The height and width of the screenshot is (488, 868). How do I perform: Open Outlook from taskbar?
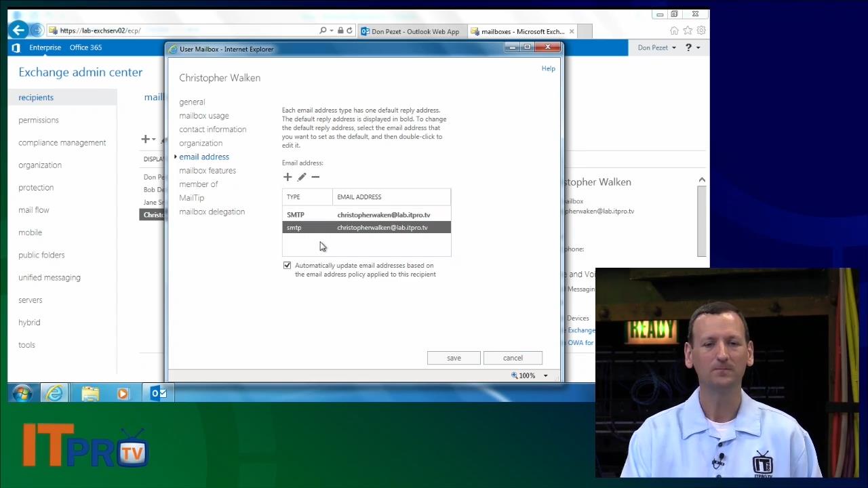159,393
